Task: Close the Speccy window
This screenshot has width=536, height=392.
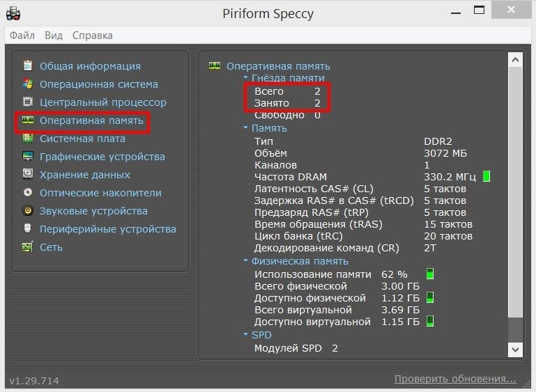Action: (511, 10)
